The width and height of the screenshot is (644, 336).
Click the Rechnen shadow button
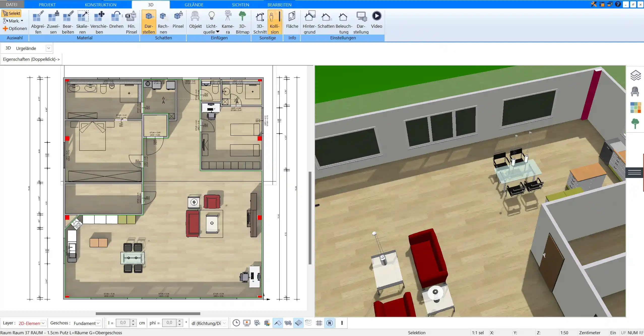[x=163, y=22]
